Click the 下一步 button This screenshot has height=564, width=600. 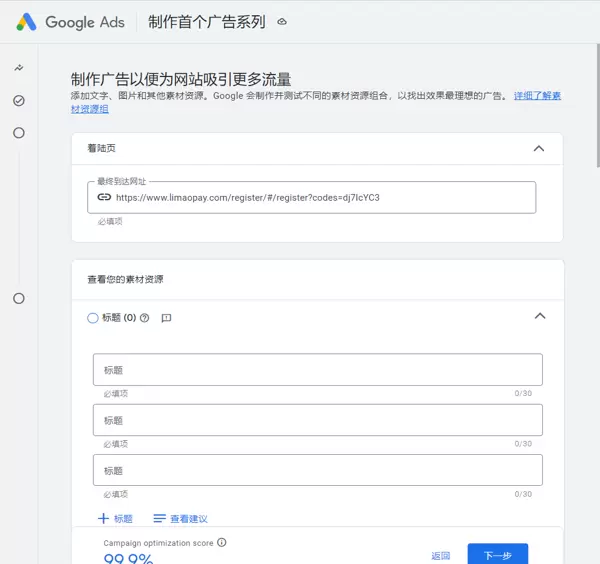(x=497, y=555)
